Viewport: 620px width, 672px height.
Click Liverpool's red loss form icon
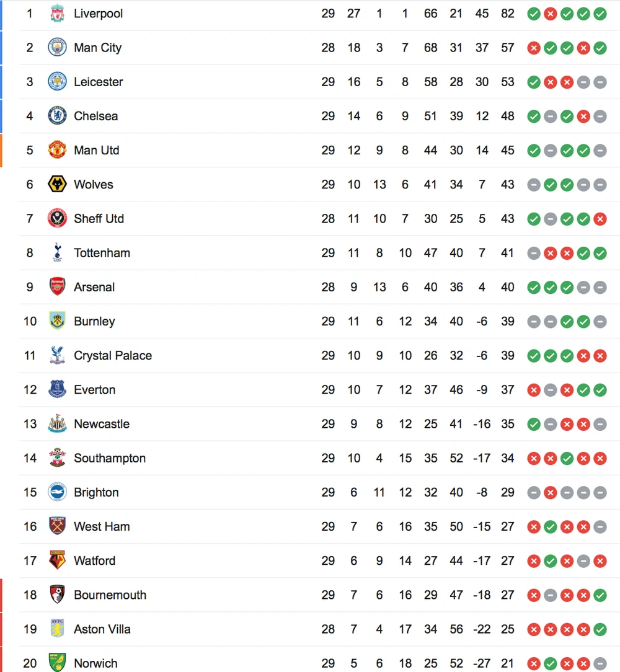coord(550,14)
